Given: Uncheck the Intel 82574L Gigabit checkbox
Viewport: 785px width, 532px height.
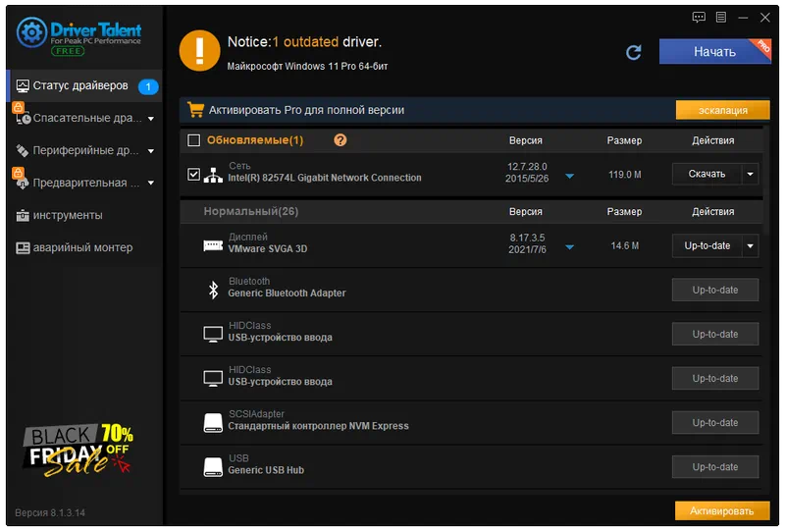Looking at the screenshot, I should (x=193, y=175).
